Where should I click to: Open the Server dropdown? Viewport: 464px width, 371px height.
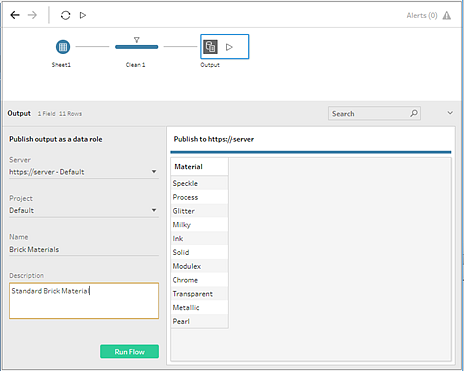(84, 172)
